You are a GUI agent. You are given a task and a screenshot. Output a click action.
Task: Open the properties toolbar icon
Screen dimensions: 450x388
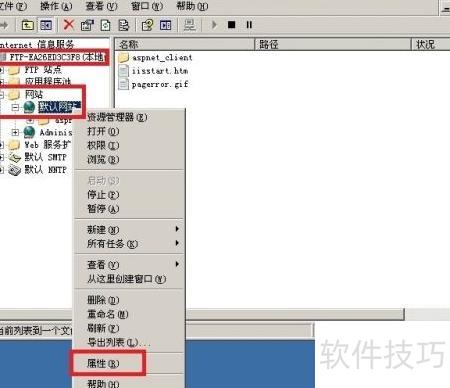87,25
